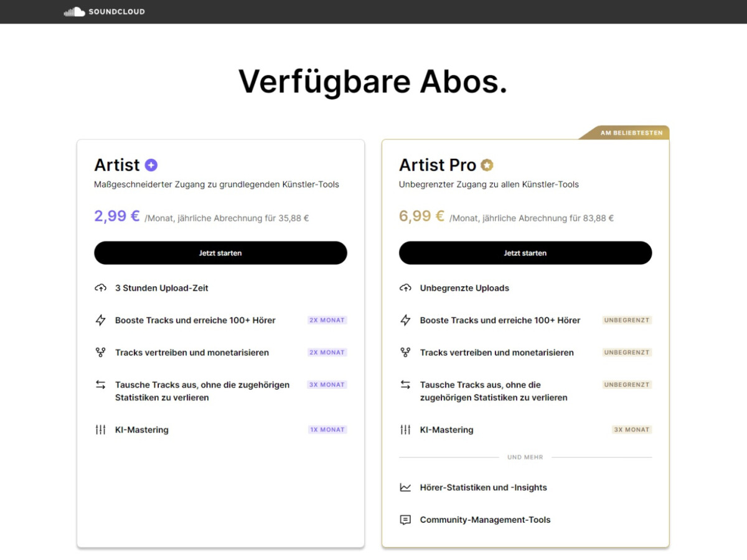
Task: Click the 3X MONAT badge next to KI-Mastering
Action: [x=631, y=429]
